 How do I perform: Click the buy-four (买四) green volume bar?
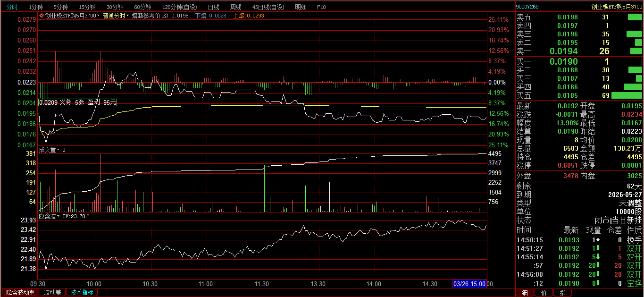pos(633,87)
